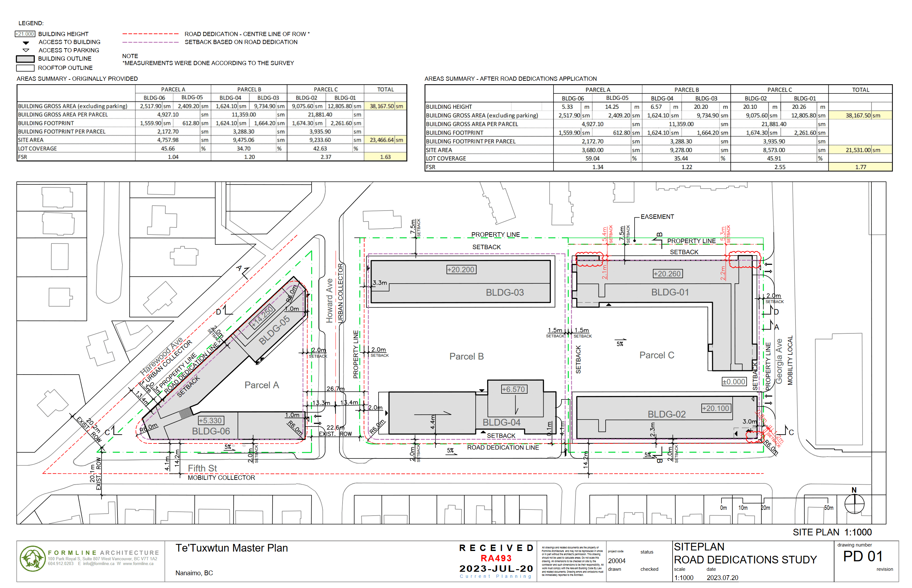This screenshot has width=912, height=588.
Task: Click the 'Howard Ave' street label
Action: (x=329, y=301)
